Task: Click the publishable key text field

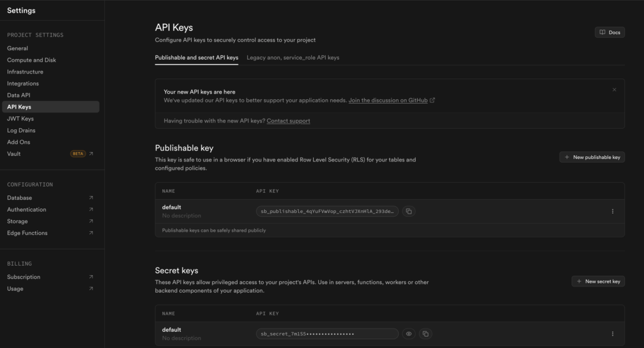Action: tap(326, 212)
